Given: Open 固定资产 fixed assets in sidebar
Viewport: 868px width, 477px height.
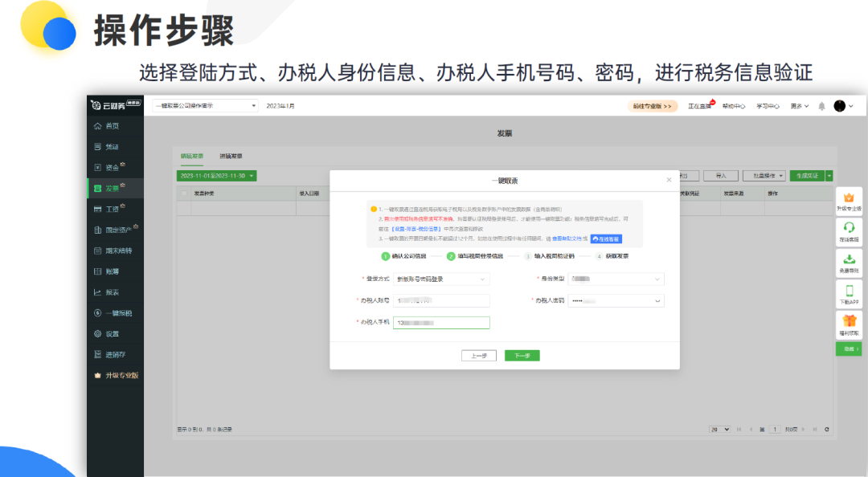Looking at the screenshot, I should 113,230.
